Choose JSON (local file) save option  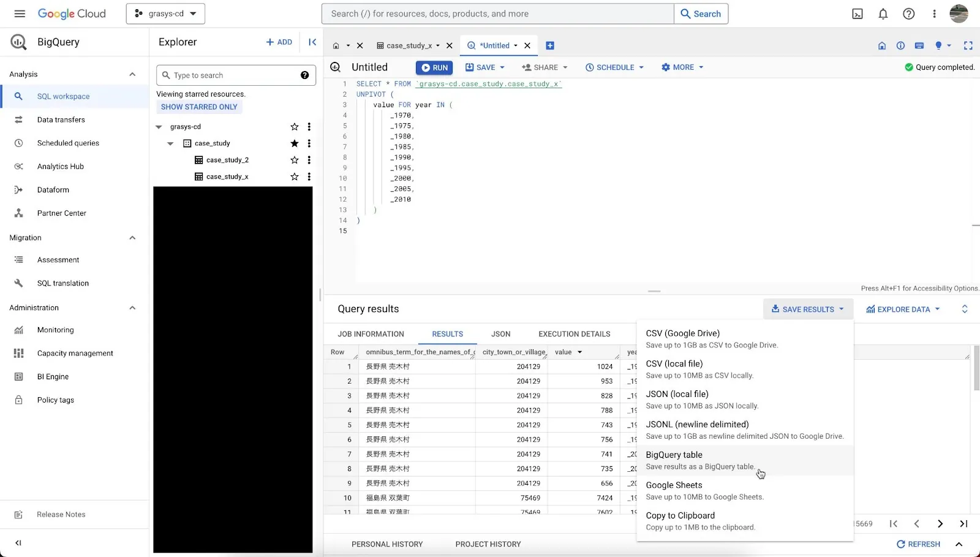[x=745, y=400]
